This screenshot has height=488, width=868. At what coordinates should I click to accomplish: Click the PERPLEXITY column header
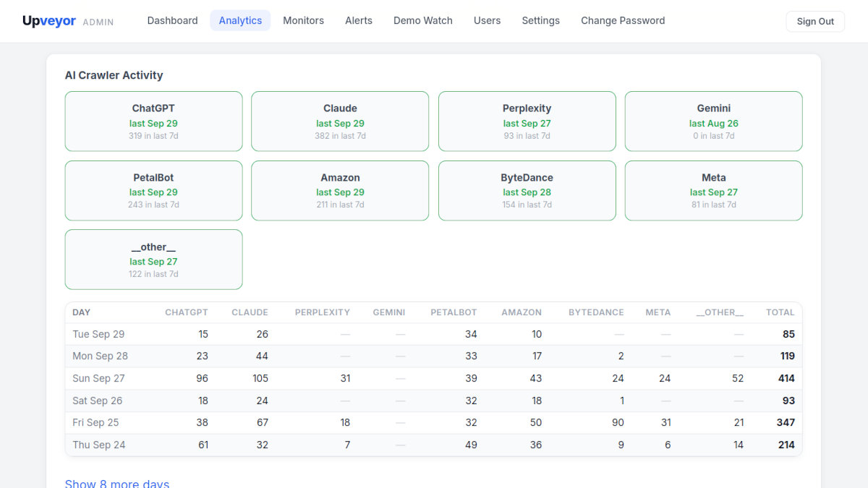[x=323, y=312]
